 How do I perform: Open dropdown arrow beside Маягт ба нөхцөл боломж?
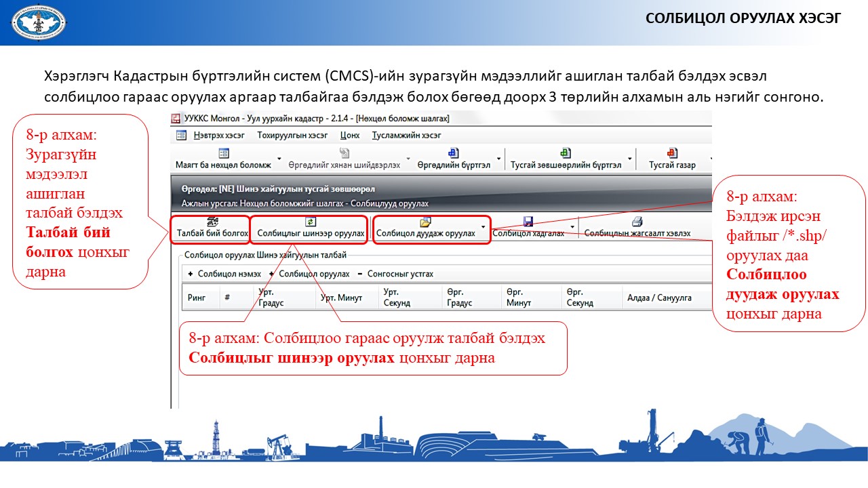(279, 161)
